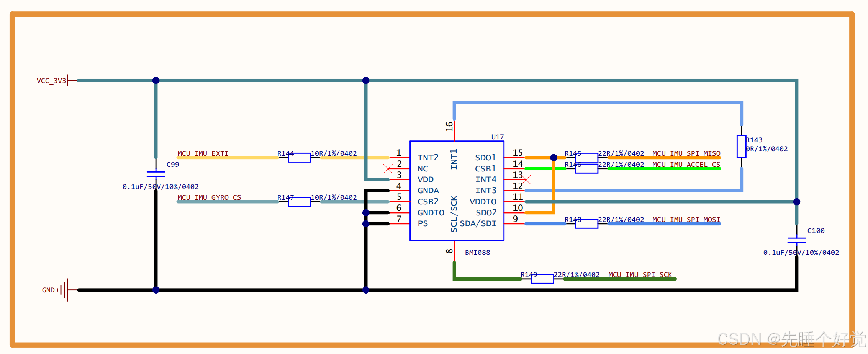The image size is (868, 354).
Task: Click pin number 9 on U17
Action: click(x=515, y=219)
